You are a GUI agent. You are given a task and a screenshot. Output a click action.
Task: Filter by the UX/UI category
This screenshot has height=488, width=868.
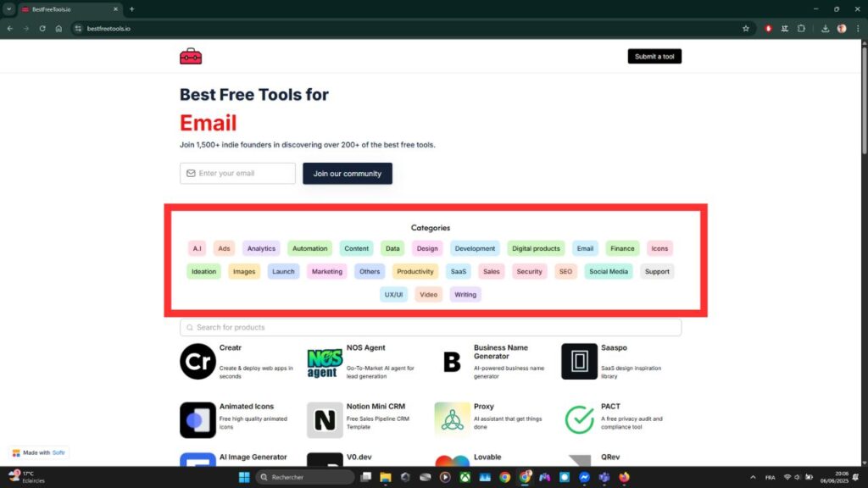pyautogui.click(x=393, y=295)
